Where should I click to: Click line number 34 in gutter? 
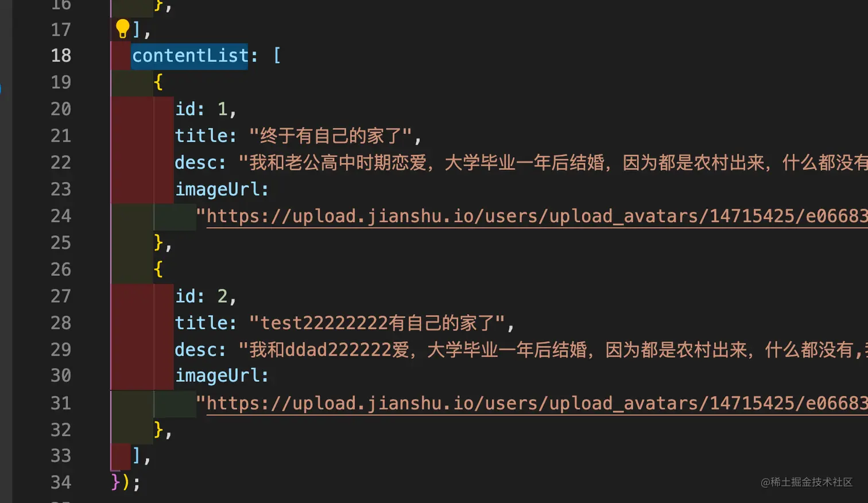61,482
